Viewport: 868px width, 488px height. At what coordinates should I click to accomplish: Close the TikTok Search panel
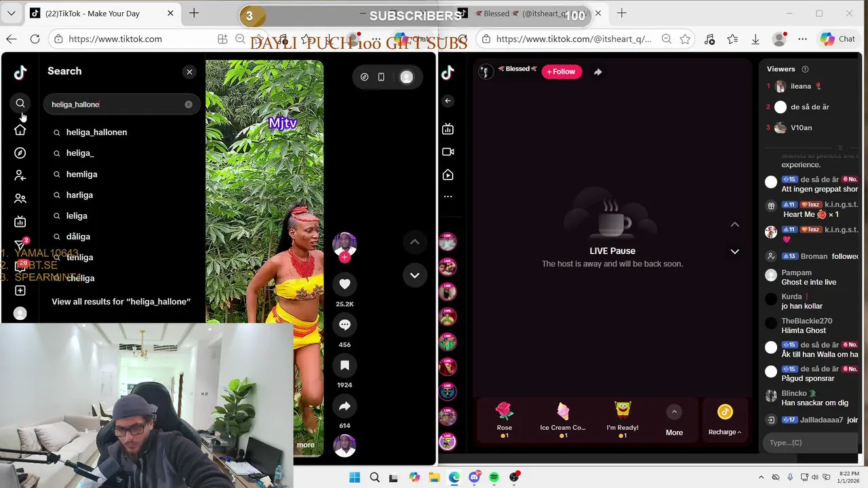(x=189, y=71)
